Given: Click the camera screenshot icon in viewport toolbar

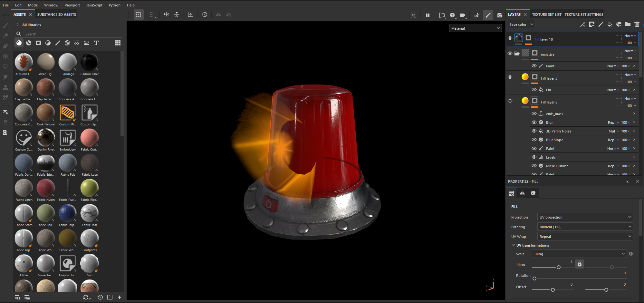Looking at the screenshot, I should 499,15.
